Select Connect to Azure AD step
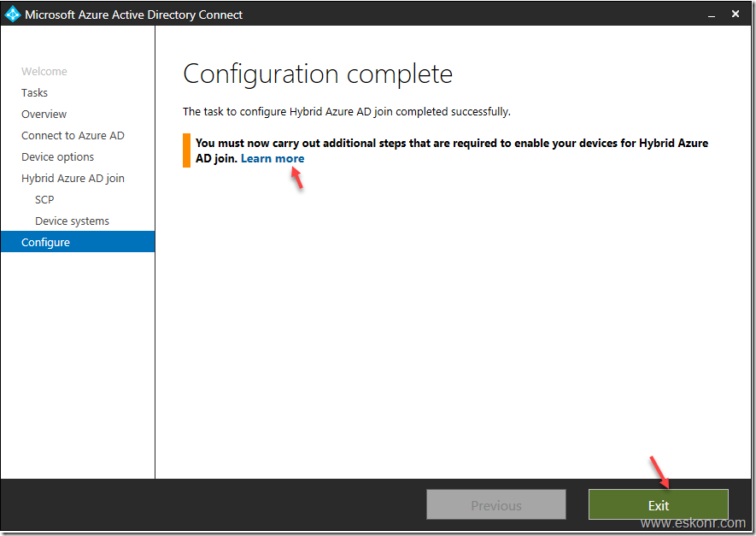756x536 pixels. coord(73,136)
